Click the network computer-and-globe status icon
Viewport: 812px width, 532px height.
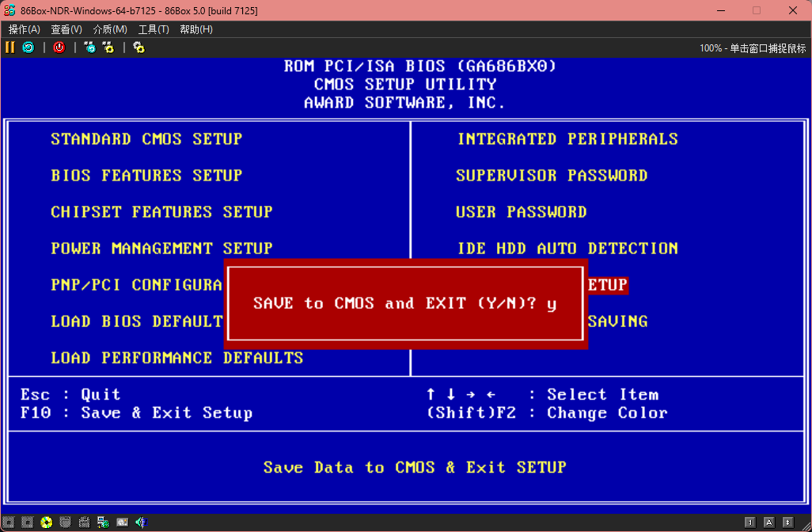point(103,522)
